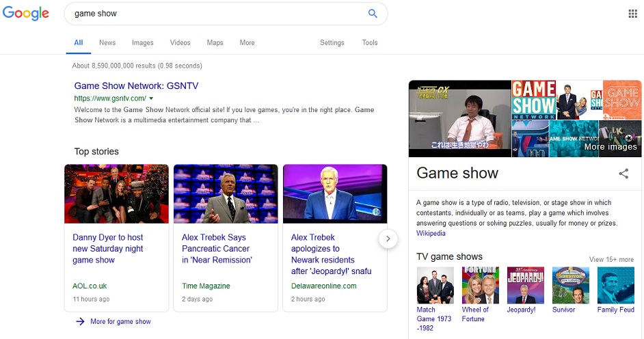Open the Wikipedia link in knowledge panel

coord(431,233)
